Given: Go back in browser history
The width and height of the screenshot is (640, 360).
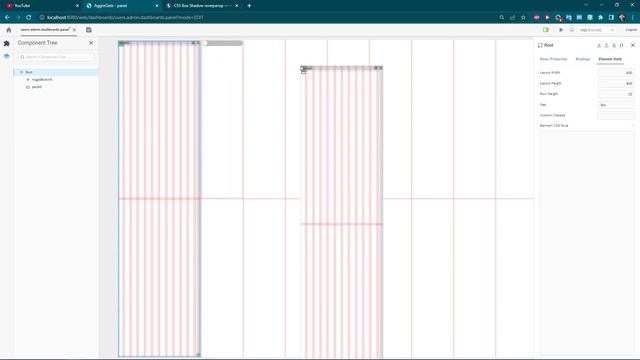Looking at the screenshot, I should (x=7, y=18).
